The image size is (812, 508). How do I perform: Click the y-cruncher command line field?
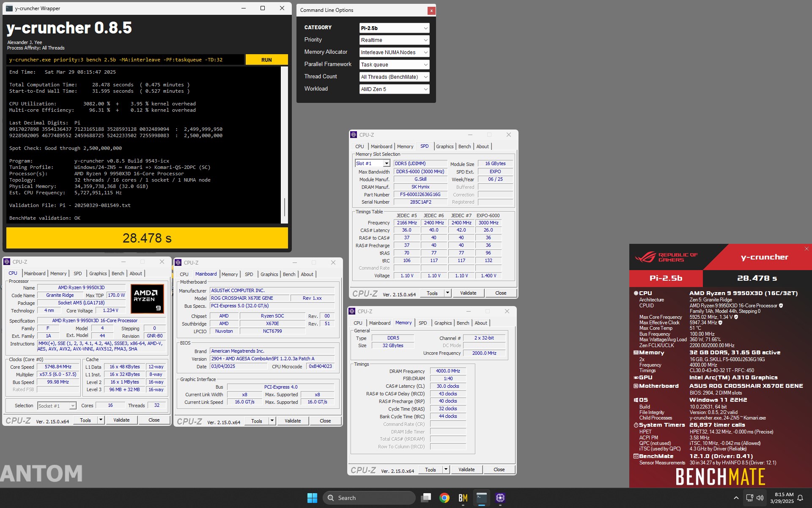[126, 60]
